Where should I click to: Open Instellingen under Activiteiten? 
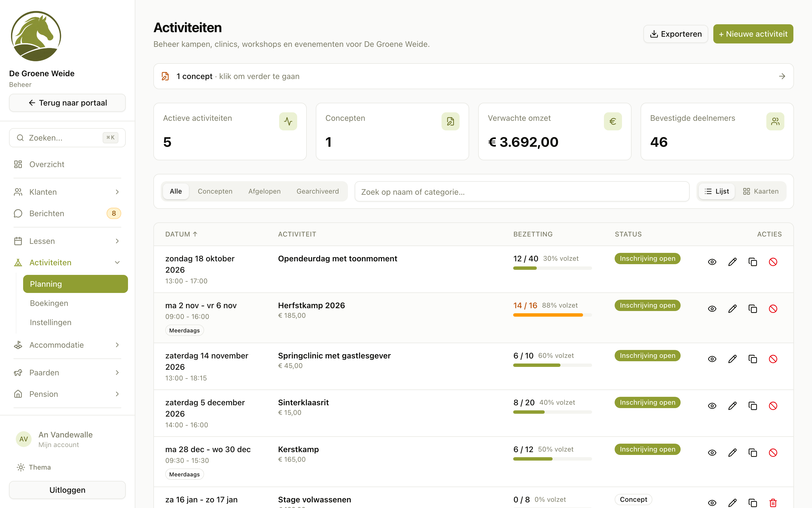76,323
